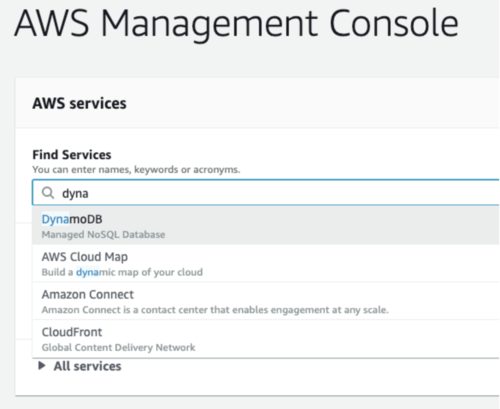This screenshot has height=409, width=500.
Task: Click the magnifying glass search icon
Action: tap(48, 193)
